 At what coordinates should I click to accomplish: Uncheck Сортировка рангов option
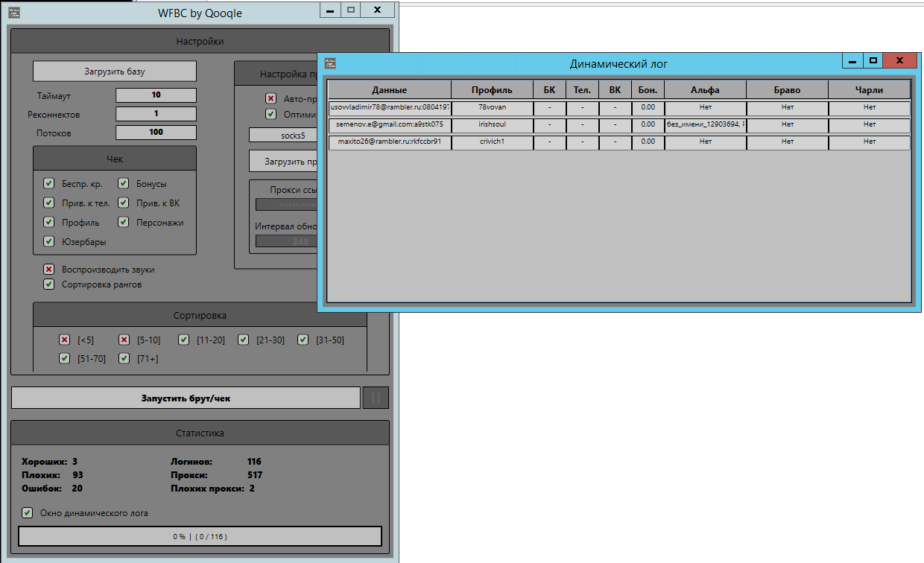tap(49, 284)
